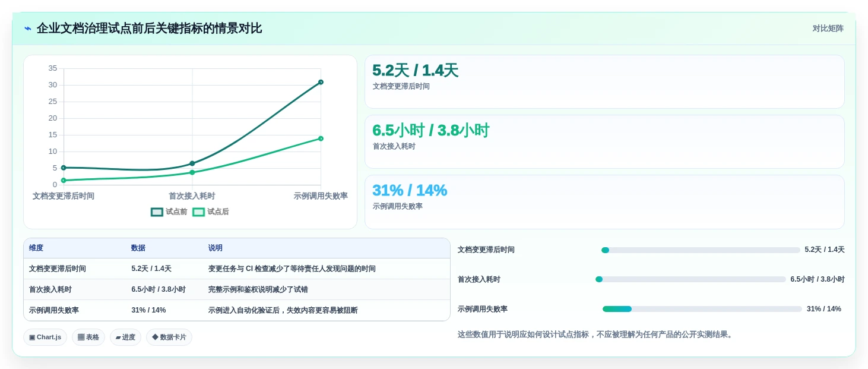Select table cell 文档变更滞后时间

click(58, 269)
